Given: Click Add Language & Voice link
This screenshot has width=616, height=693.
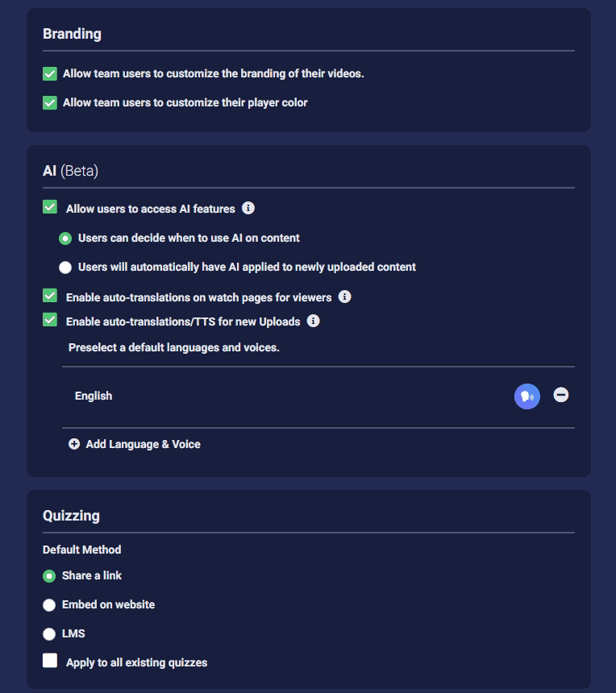Looking at the screenshot, I should point(143,444).
